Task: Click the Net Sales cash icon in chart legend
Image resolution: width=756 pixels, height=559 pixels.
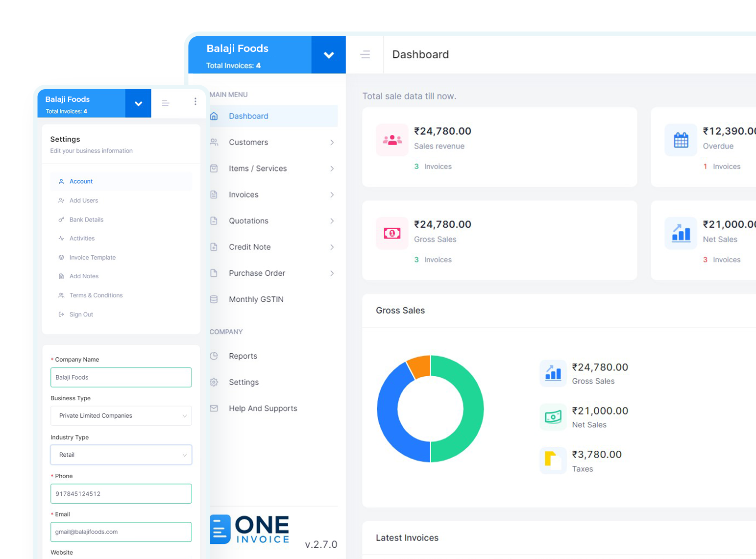Action: (553, 417)
